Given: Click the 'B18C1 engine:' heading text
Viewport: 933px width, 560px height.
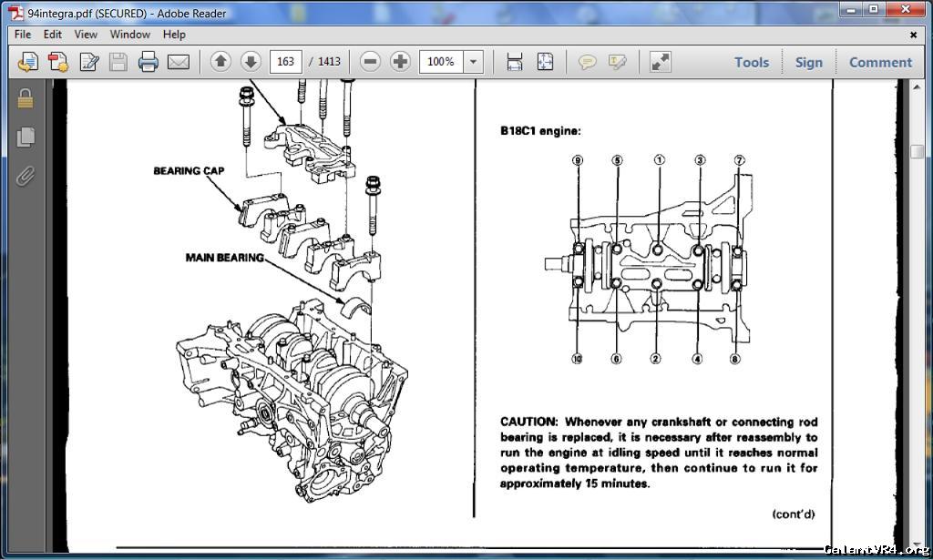Looking at the screenshot, I should tap(540, 131).
